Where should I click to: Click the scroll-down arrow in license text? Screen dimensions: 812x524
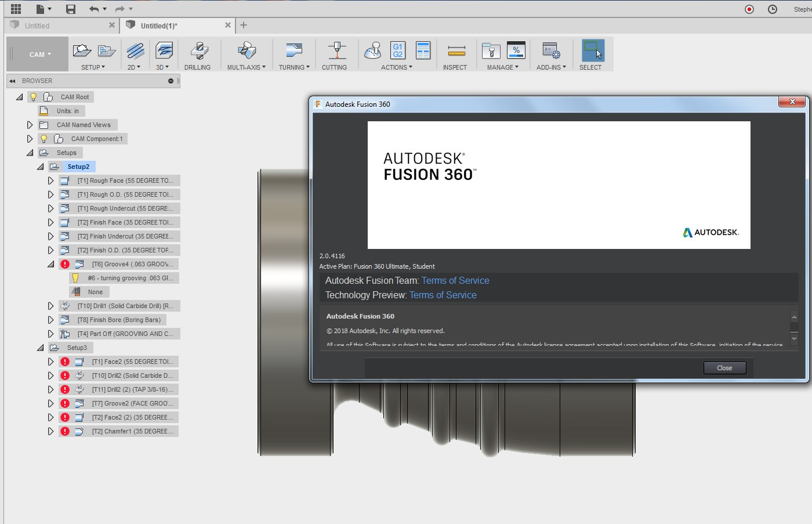click(x=794, y=338)
